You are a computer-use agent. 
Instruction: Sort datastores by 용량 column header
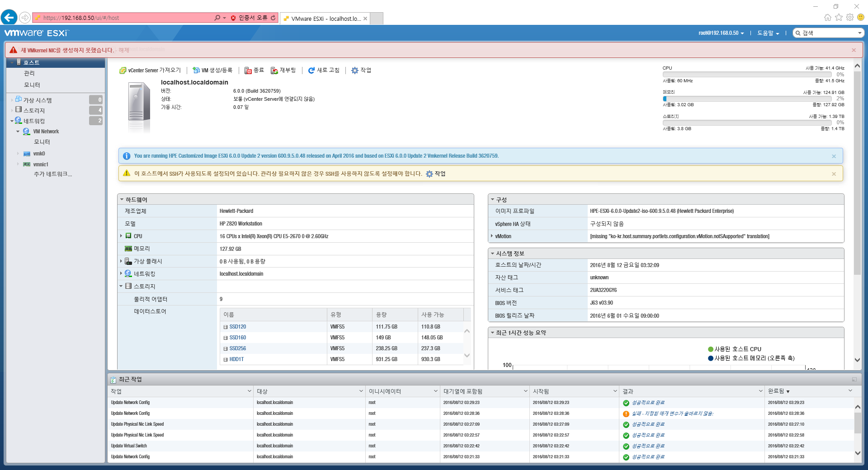[395, 315]
